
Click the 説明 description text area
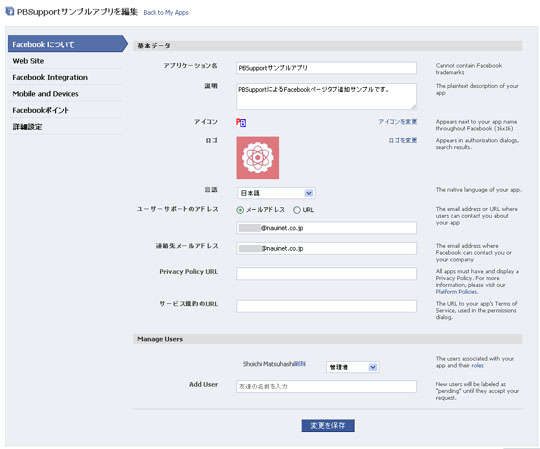tap(326, 96)
